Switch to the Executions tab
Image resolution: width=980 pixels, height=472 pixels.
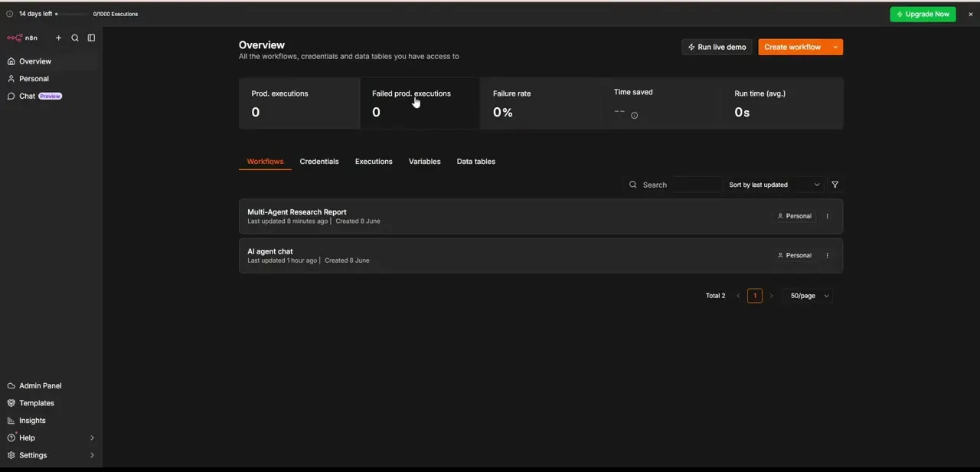(374, 162)
